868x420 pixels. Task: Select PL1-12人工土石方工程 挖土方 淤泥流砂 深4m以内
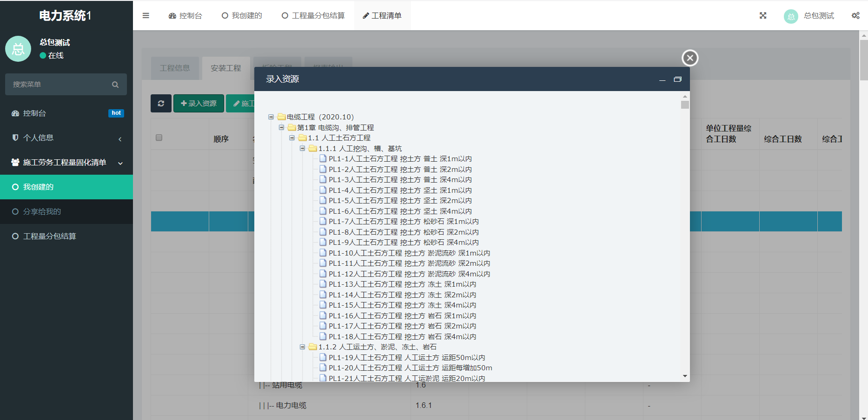click(x=410, y=274)
